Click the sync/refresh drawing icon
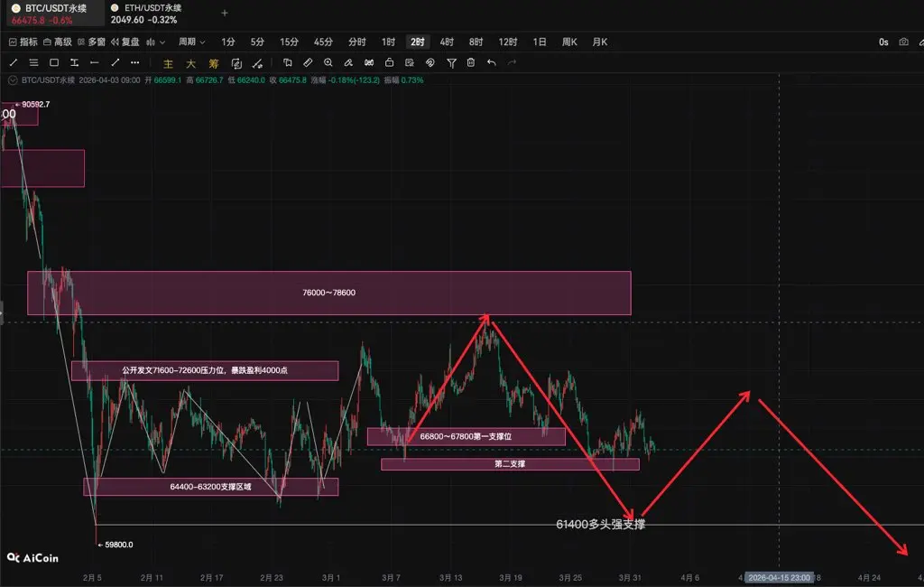 point(236,63)
